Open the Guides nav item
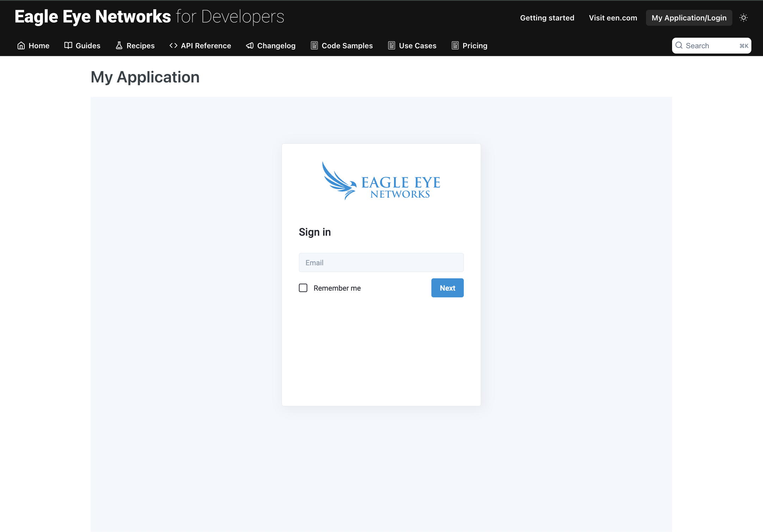The width and height of the screenshot is (763, 532). (82, 45)
